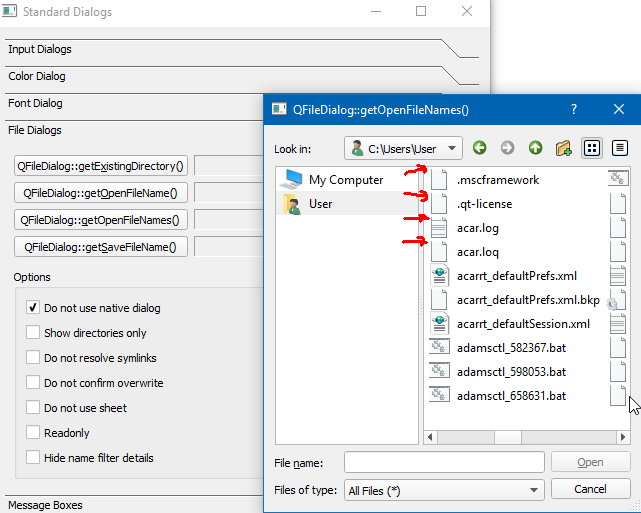Create new folder icon
The height and width of the screenshot is (513, 641).
tap(564, 148)
